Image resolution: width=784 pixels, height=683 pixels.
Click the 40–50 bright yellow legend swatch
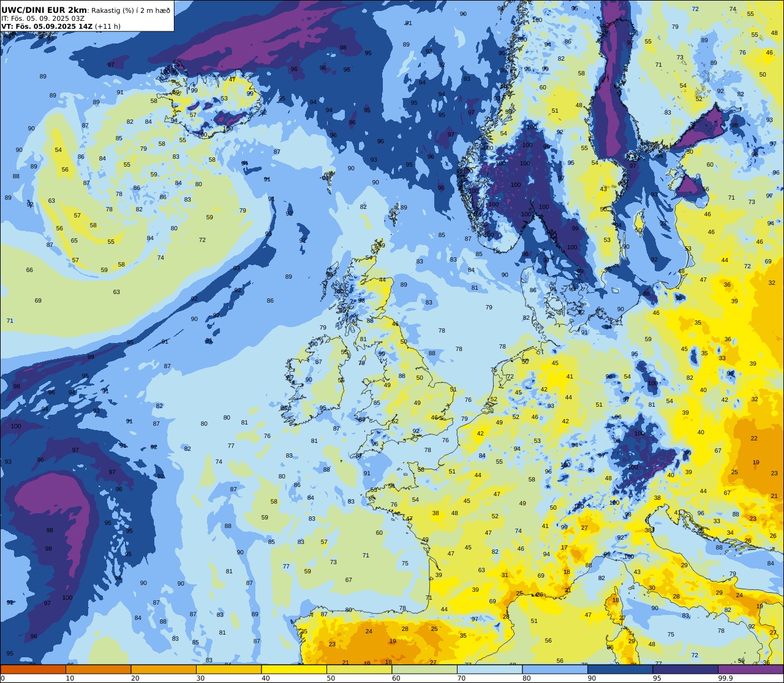294,670
